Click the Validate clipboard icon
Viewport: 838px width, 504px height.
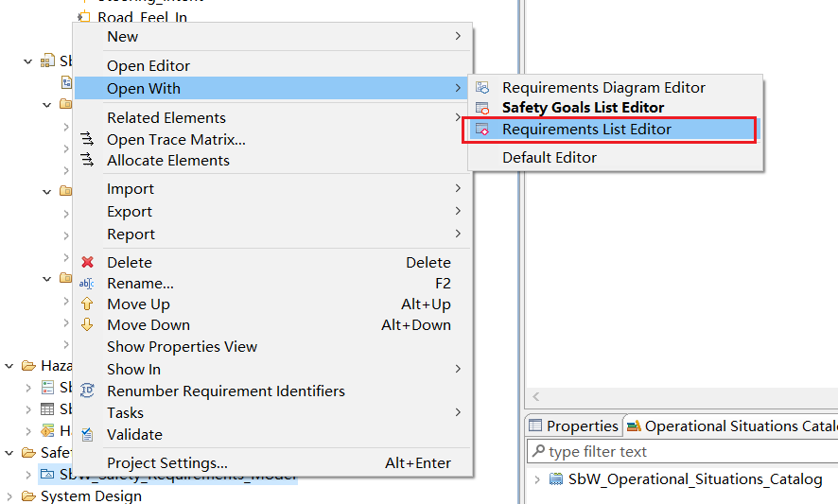[87, 435]
